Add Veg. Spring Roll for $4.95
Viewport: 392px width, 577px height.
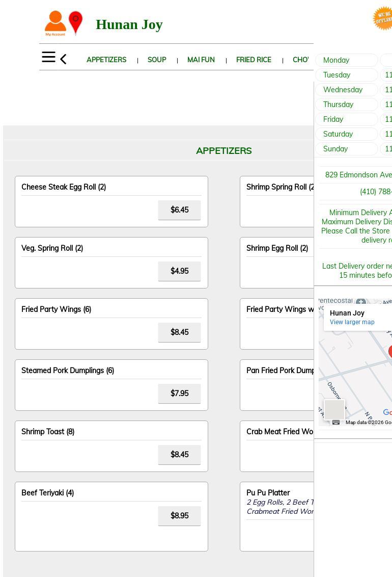179,271
